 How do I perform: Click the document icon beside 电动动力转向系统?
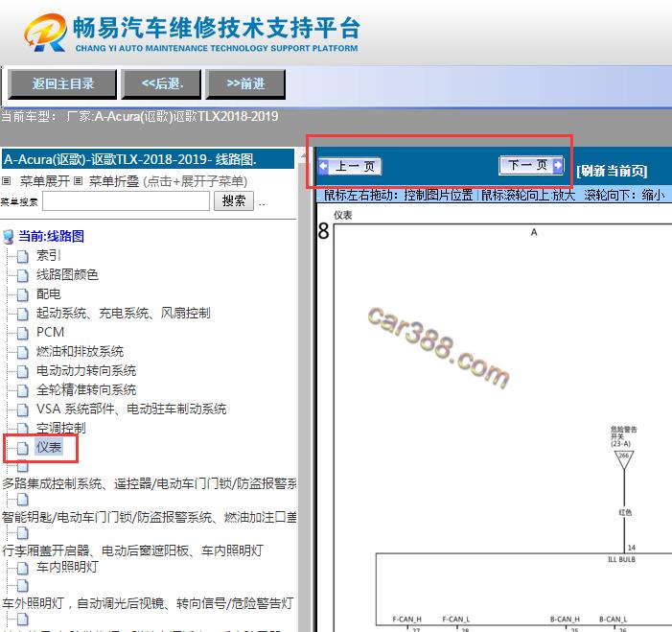click(x=23, y=371)
